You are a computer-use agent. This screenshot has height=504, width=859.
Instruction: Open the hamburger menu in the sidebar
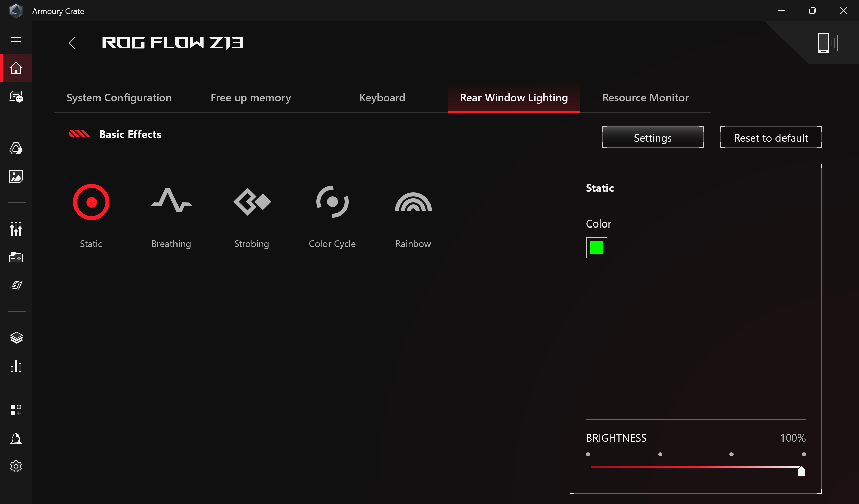click(16, 38)
